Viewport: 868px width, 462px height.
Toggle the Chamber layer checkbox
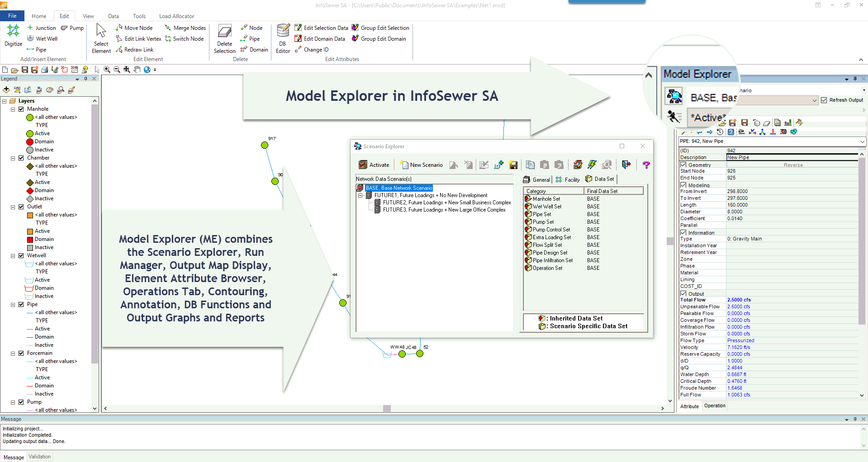click(21, 158)
